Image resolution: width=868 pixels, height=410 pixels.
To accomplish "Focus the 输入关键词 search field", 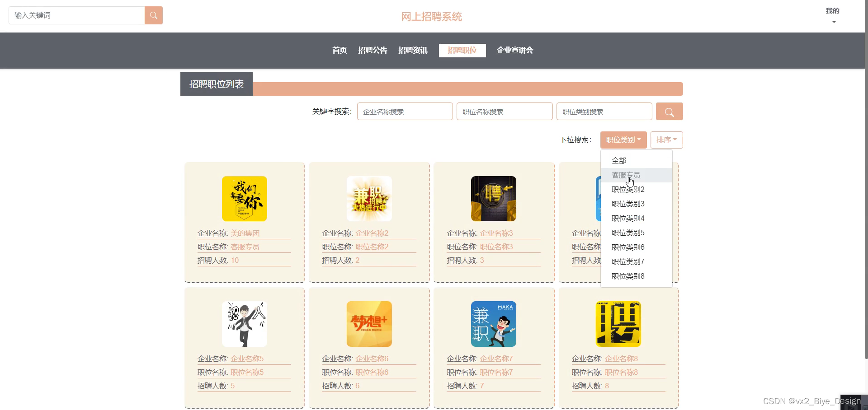I will tap(77, 15).
